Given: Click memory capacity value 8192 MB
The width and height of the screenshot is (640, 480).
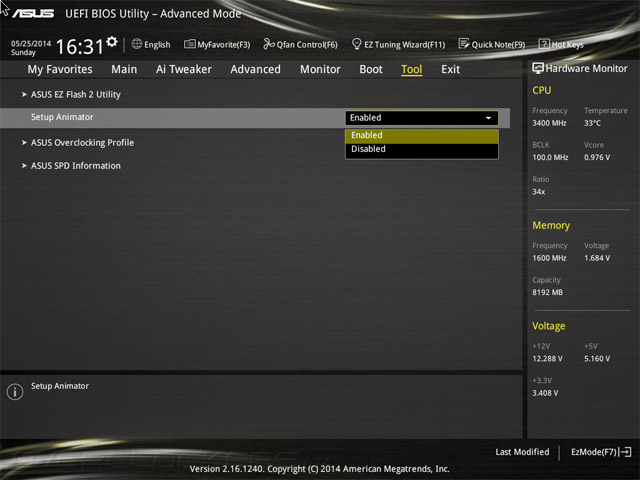Looking at the screenshot, I should point(547,292).
